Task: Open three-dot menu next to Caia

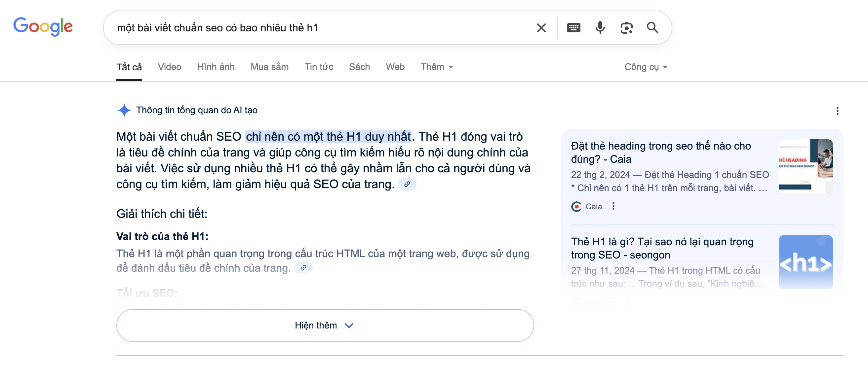Action: pyautogui.click(x=613, y=206)
